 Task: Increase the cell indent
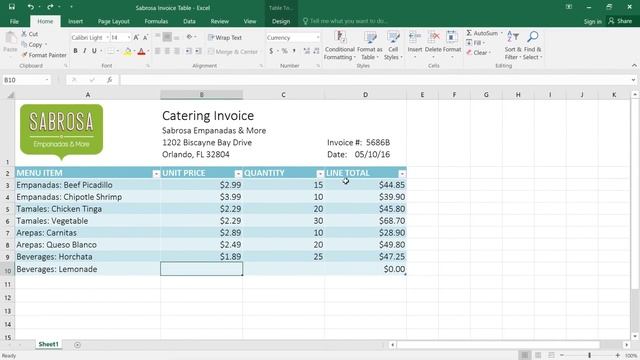[x=198, y=51]
